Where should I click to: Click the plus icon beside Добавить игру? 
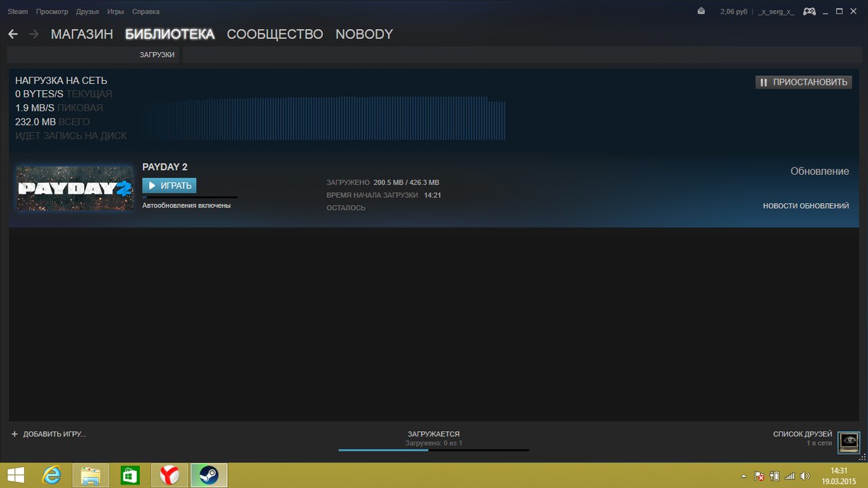pos(14,434)
